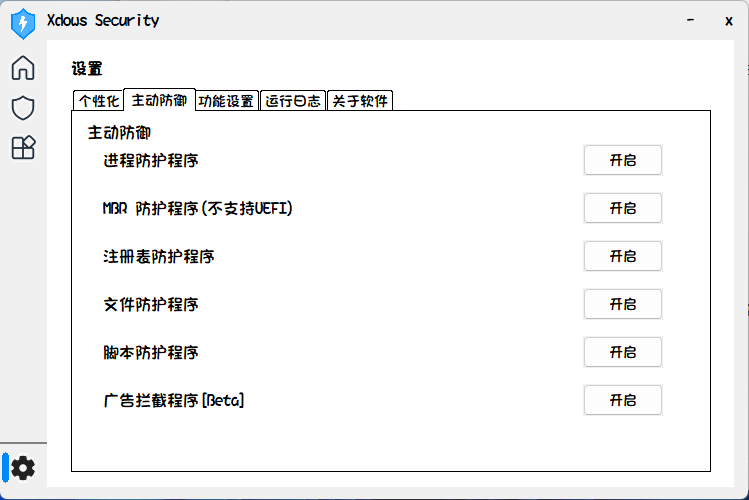Turn on 广告拦截程序 [Beta] with its 开启 button
This screenshot has height=500, width=749.
(x=622, y=400)
